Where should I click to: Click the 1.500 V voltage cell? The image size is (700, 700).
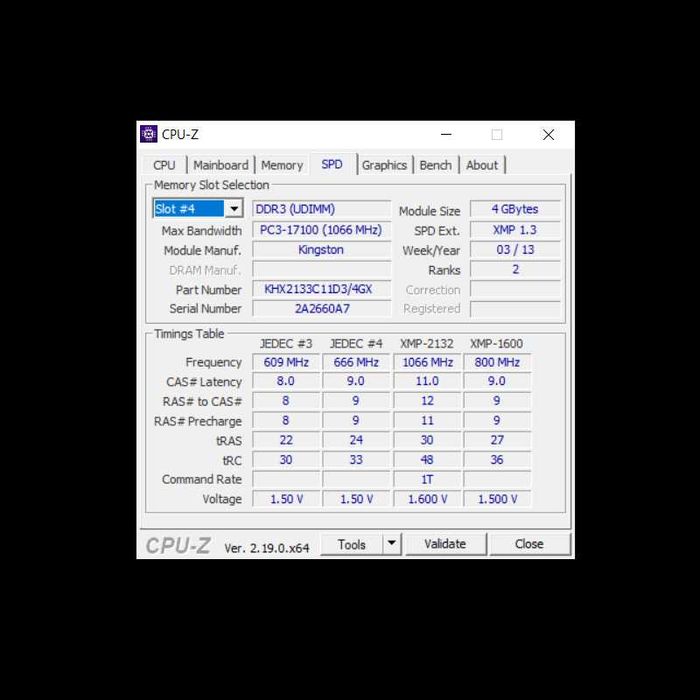pos(497,499)
